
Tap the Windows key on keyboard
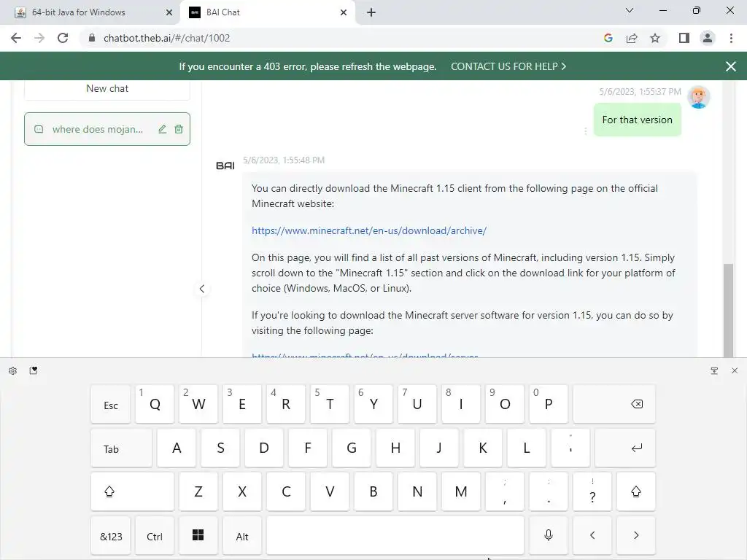point(198,535)
